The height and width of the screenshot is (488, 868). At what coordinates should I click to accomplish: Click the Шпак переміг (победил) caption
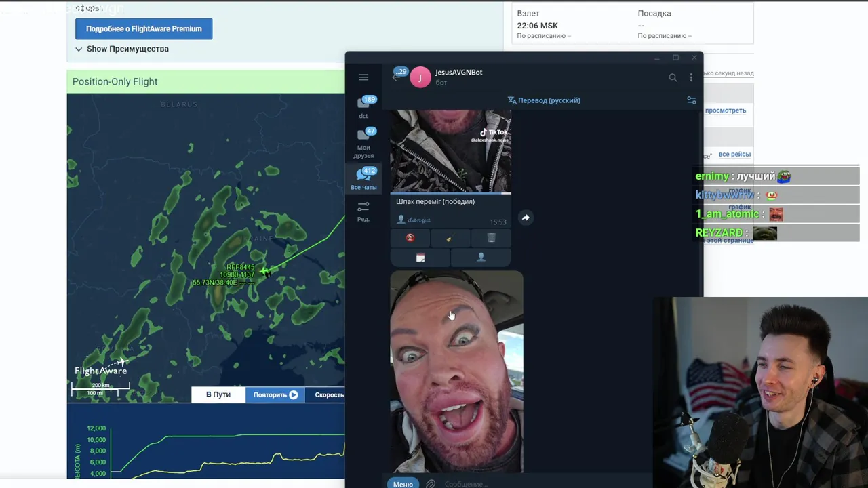435,201
